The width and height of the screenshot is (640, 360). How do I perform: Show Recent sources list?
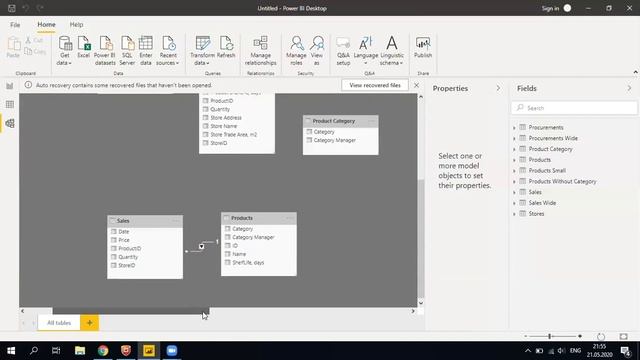click(168, 51)
